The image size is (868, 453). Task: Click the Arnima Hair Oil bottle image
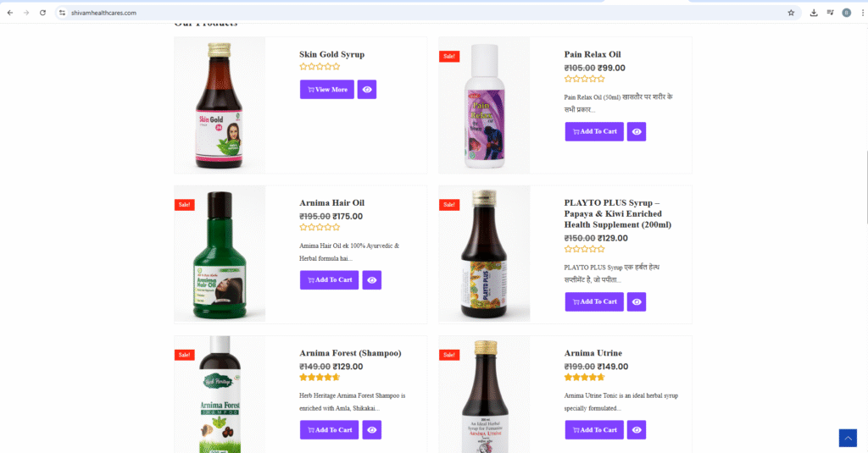click(x=220, y=254)
